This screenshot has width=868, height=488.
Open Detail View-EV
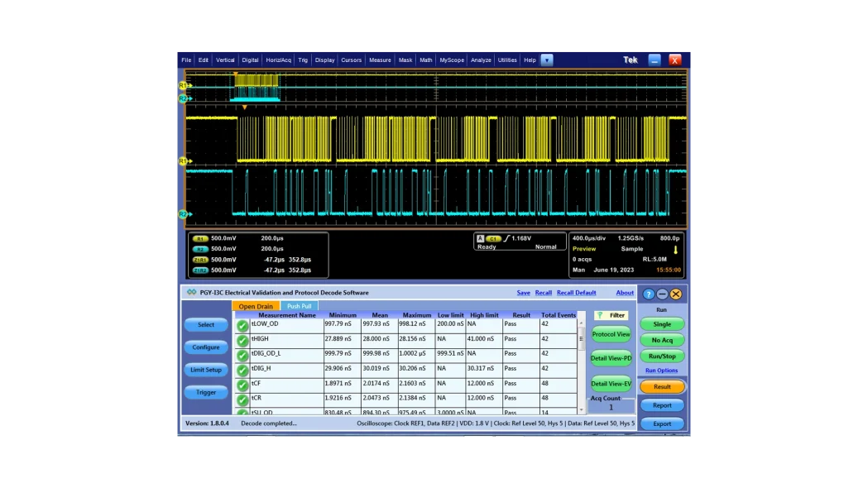click(x=611, y=384)
